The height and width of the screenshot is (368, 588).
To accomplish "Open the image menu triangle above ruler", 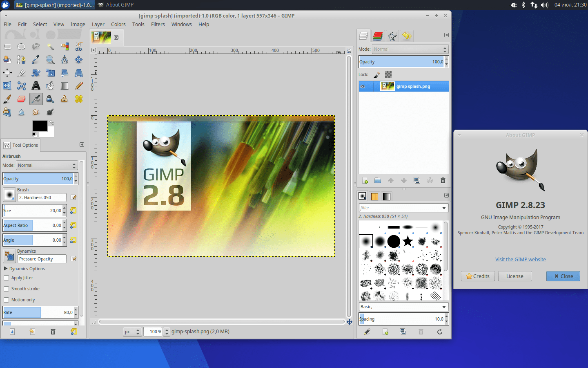I will pos(94,50).
